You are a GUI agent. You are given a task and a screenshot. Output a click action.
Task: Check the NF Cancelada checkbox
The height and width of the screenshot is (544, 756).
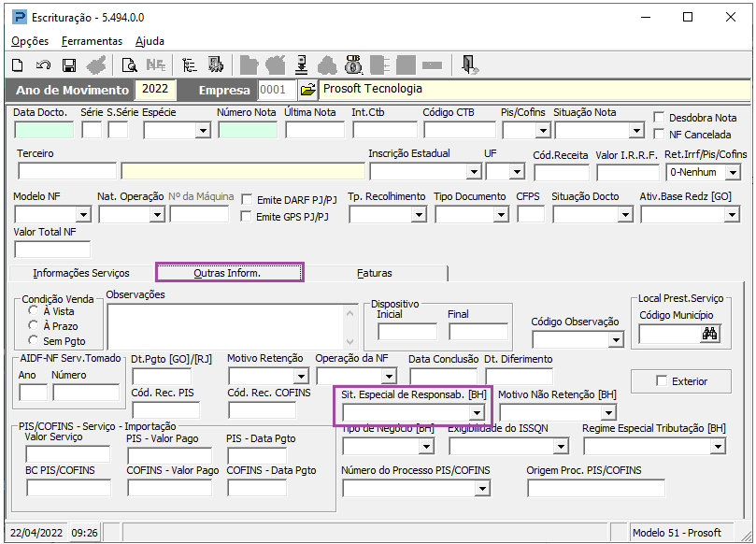coord(659,134)
